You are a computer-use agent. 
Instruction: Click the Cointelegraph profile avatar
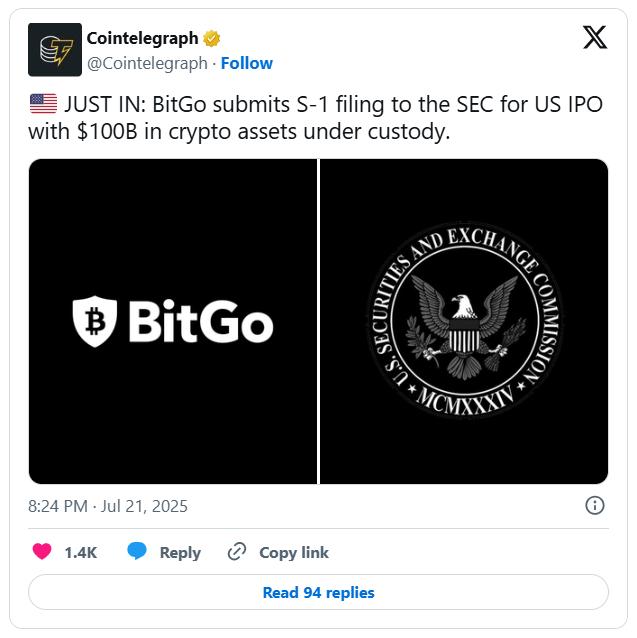click(55, 50)
